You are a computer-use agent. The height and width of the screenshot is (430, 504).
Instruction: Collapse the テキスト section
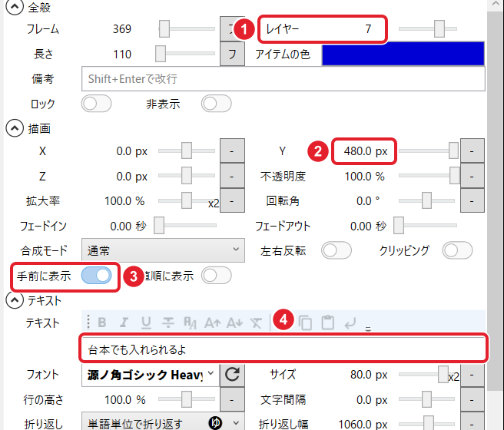coord(15,300)
